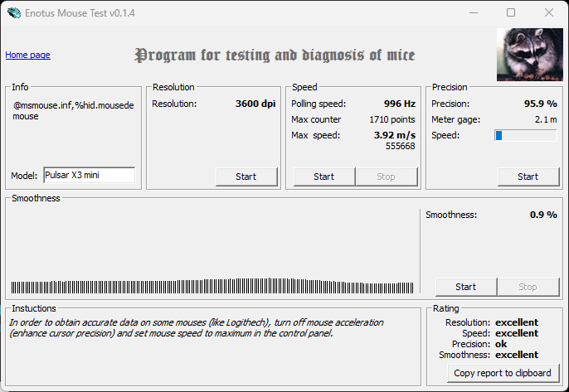Click the @msmouse.inf device info text

point(73,110)
